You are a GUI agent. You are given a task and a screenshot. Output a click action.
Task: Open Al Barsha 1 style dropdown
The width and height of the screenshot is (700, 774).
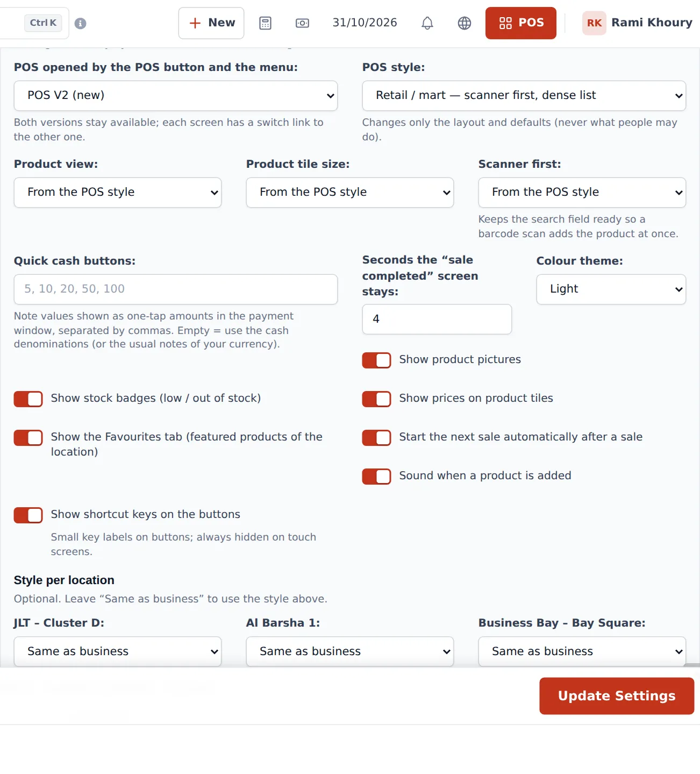pos(350,651)
